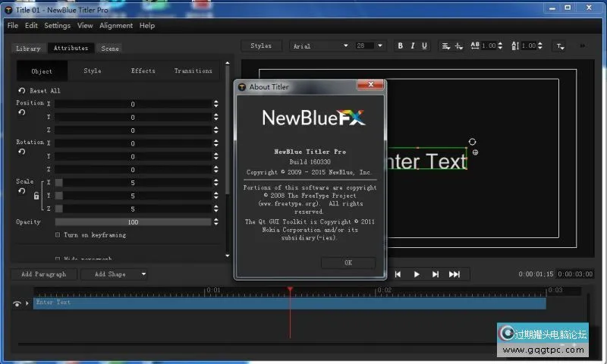Close the About Titler dialog
The image size is (607, 364).
tap(370, 84)
